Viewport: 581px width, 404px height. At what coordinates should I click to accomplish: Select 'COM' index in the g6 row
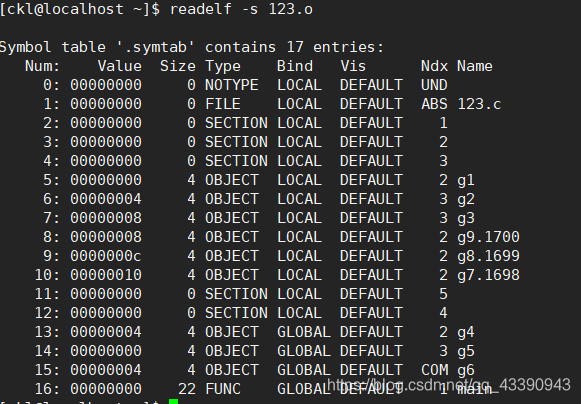(x=434, y=370)
